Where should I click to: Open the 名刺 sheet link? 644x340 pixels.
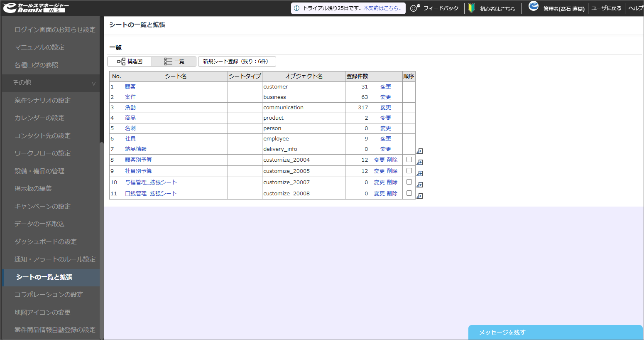click(x=130, y=128)
